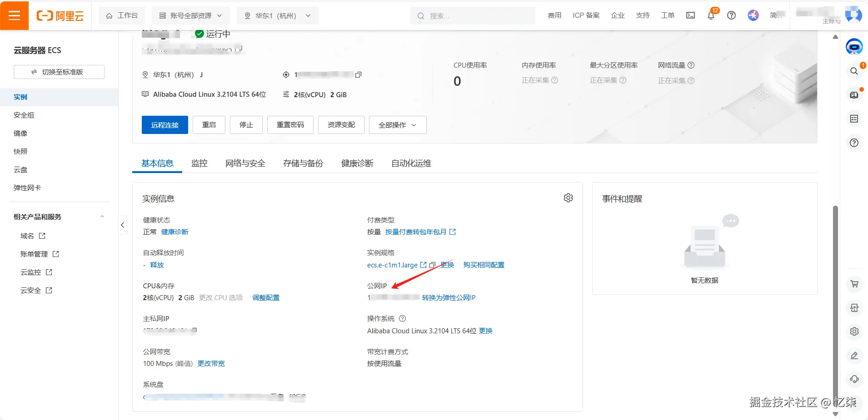The height and width of the screenshot is (420, 868).
Task: Select the 健康诊断 tab
Action: [357, 163]
